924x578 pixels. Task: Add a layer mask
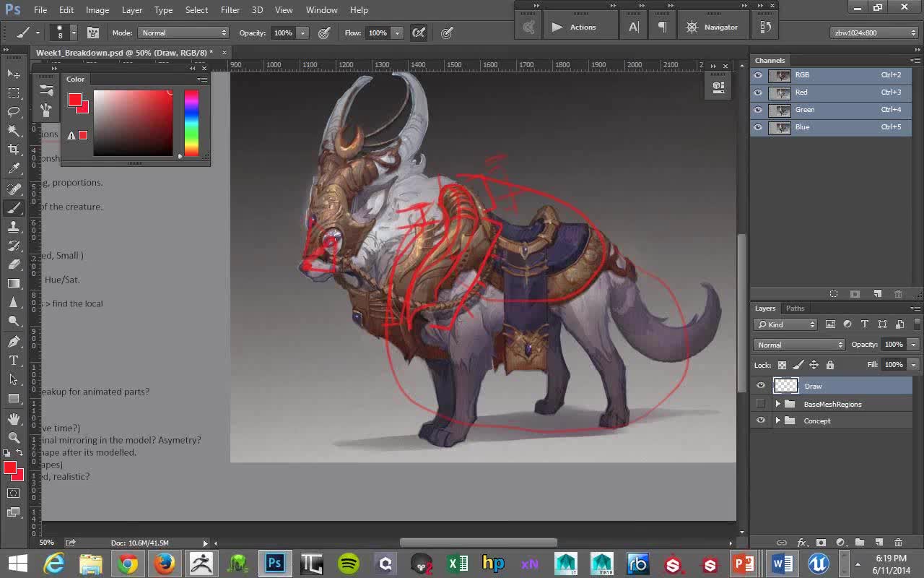(x=821, y=543)
